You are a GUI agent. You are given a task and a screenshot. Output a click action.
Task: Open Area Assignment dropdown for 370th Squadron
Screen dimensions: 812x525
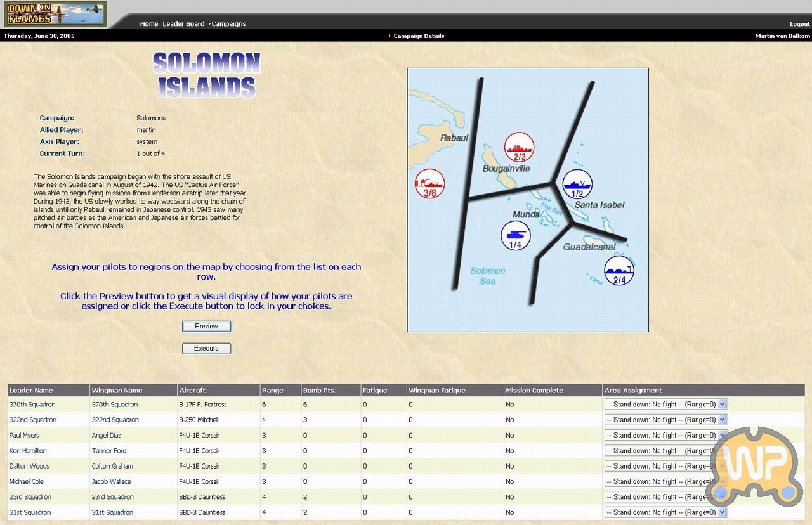[x=665, y=405]
